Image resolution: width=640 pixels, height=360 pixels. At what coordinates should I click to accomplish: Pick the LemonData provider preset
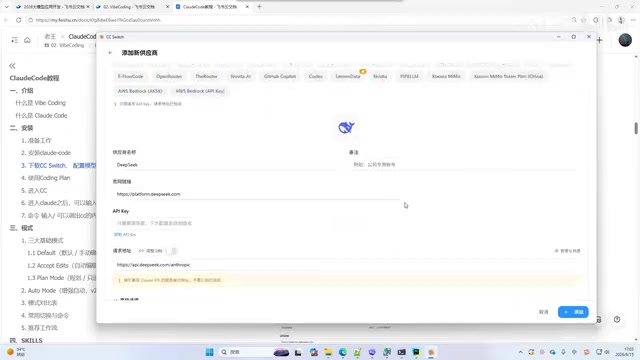348,76
